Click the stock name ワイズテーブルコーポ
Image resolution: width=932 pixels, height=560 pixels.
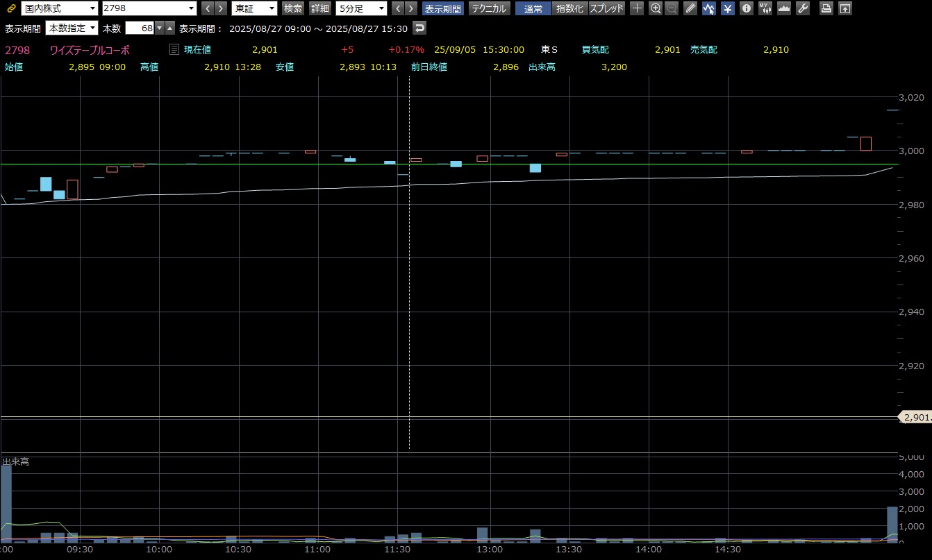click(x=90, y=50)
